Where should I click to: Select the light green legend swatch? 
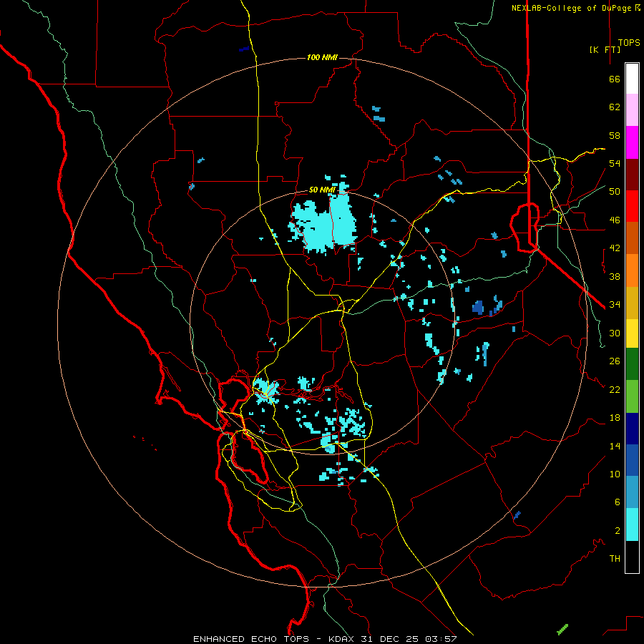point(632,396)
